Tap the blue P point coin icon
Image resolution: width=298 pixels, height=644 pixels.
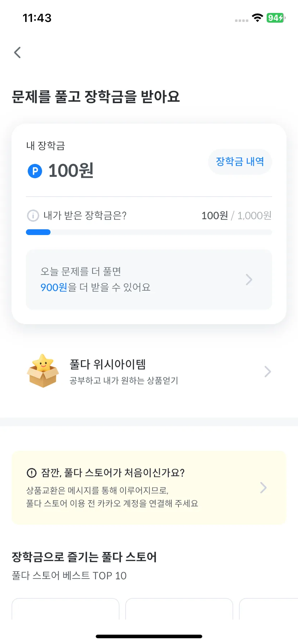[x=35, y=171]
